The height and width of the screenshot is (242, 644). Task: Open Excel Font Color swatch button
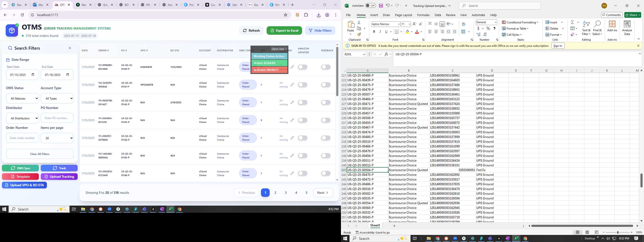[x=417, y=32]
